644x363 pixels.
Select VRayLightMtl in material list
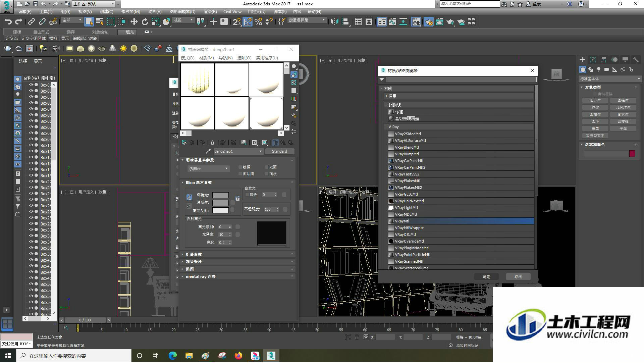point(461,208)
